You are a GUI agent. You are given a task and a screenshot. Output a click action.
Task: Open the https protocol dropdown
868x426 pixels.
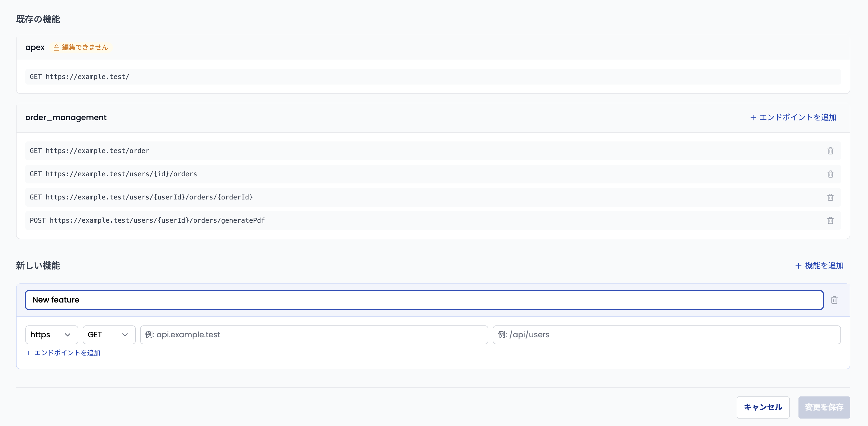(51, 335)
